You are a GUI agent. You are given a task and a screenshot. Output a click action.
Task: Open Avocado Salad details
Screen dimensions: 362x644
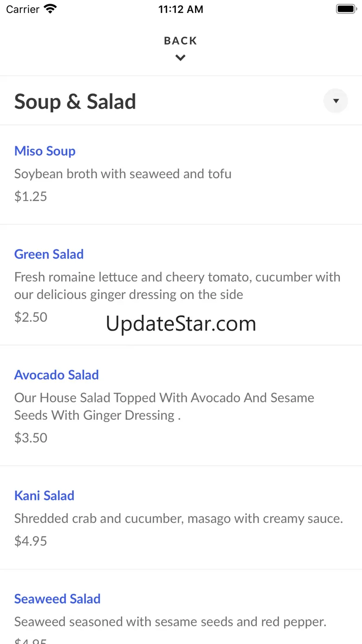click(57, 375)
